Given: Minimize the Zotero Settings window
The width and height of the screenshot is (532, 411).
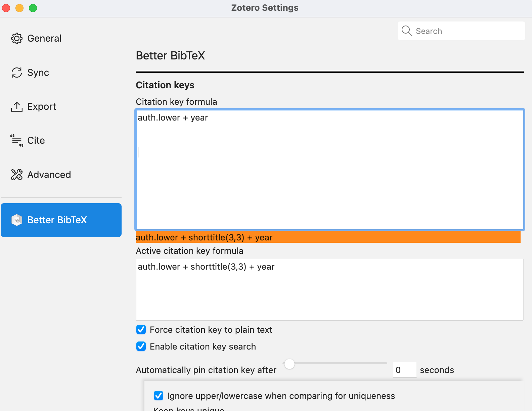Looking at the screenshot, I should 19,8.
